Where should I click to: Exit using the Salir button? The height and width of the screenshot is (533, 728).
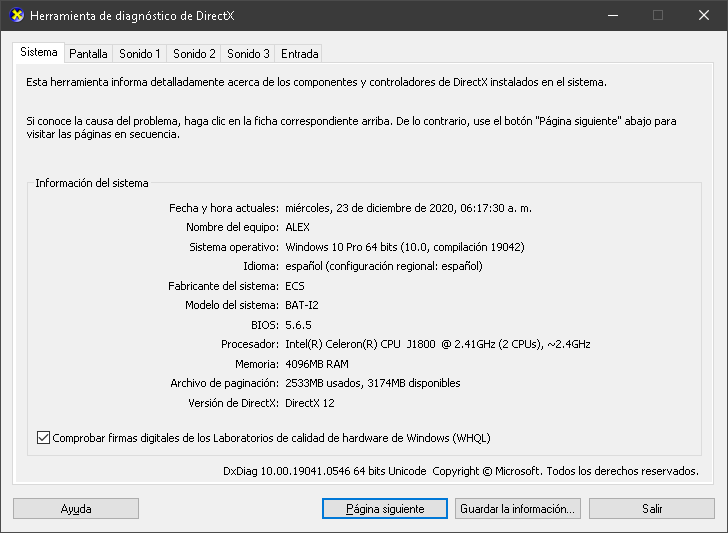point(652,509)
